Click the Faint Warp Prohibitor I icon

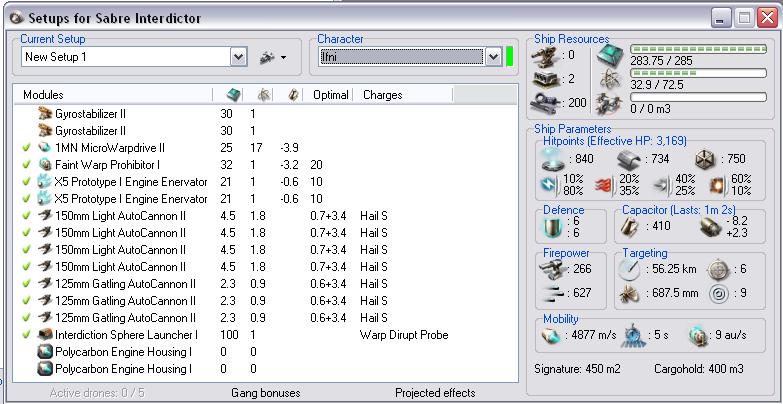45,165
